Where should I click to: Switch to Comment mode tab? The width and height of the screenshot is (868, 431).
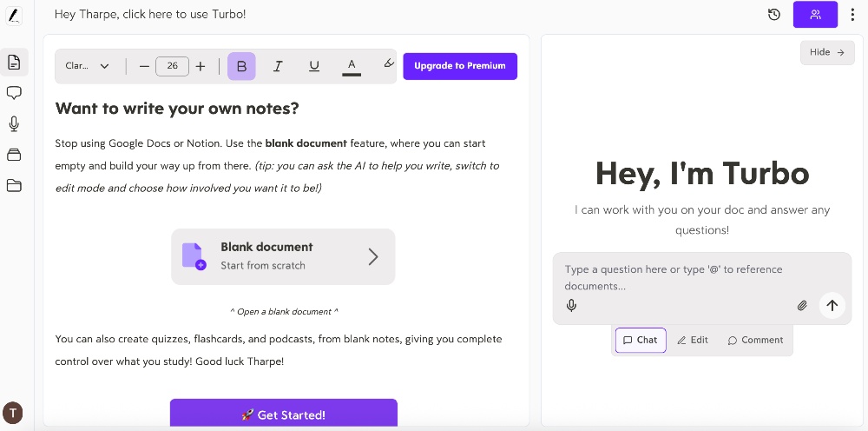click(755, 340)
